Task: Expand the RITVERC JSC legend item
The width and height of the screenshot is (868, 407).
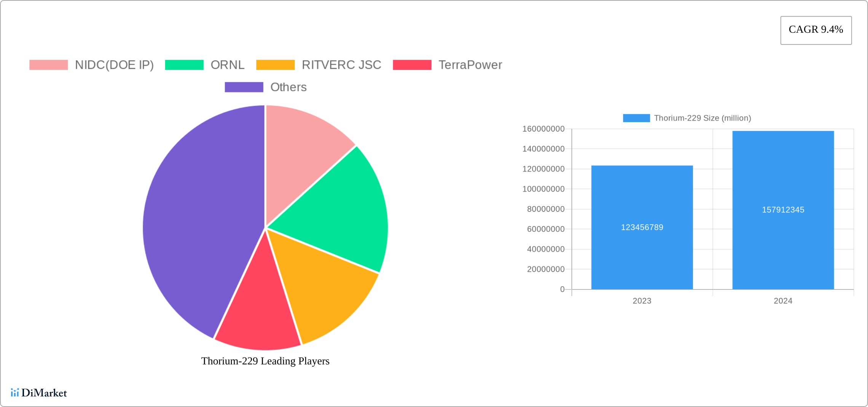Action: [x=341, y=65]
